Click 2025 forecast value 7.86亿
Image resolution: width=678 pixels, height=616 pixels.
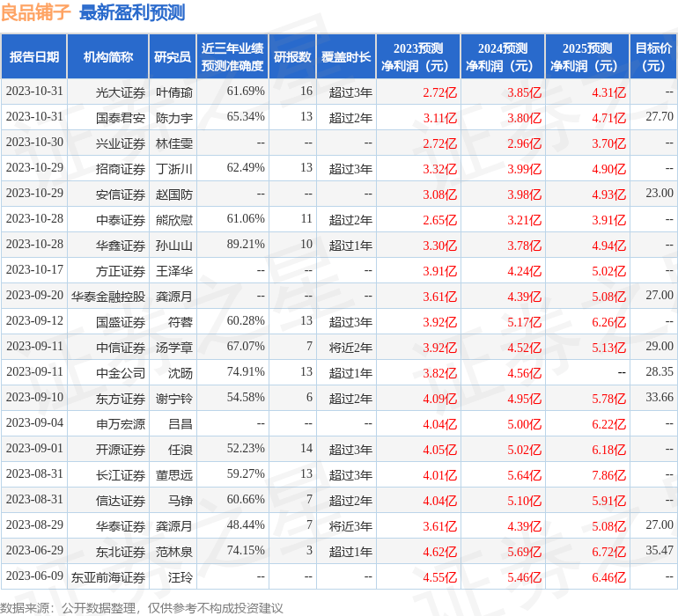pyautogui.click(x=608, y=475)
